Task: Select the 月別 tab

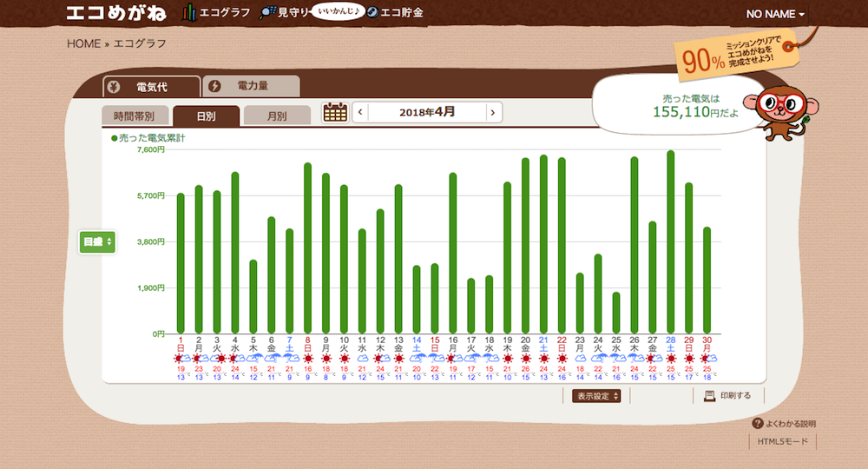Action: [x=276, y=116]
